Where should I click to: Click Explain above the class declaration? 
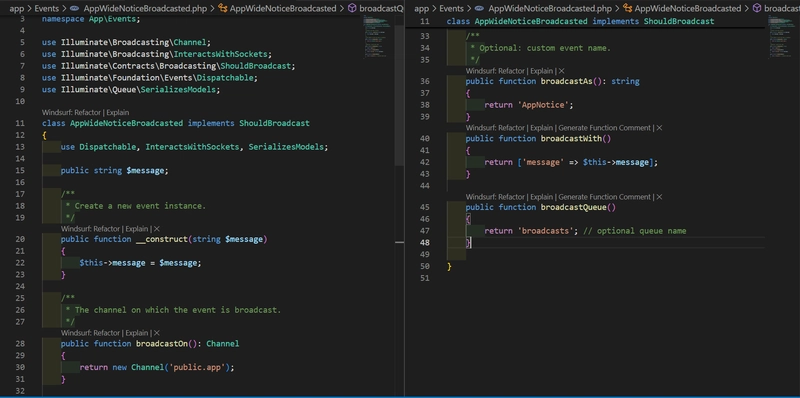click(117, 112)
